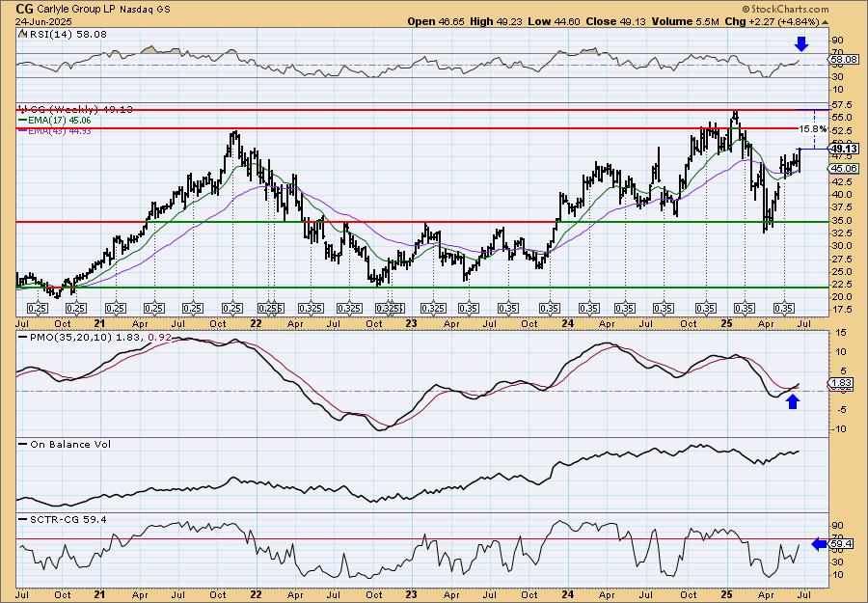Click the 15 label on the PMO scale
The image size is (868, 603).
(x=840, y=332)
